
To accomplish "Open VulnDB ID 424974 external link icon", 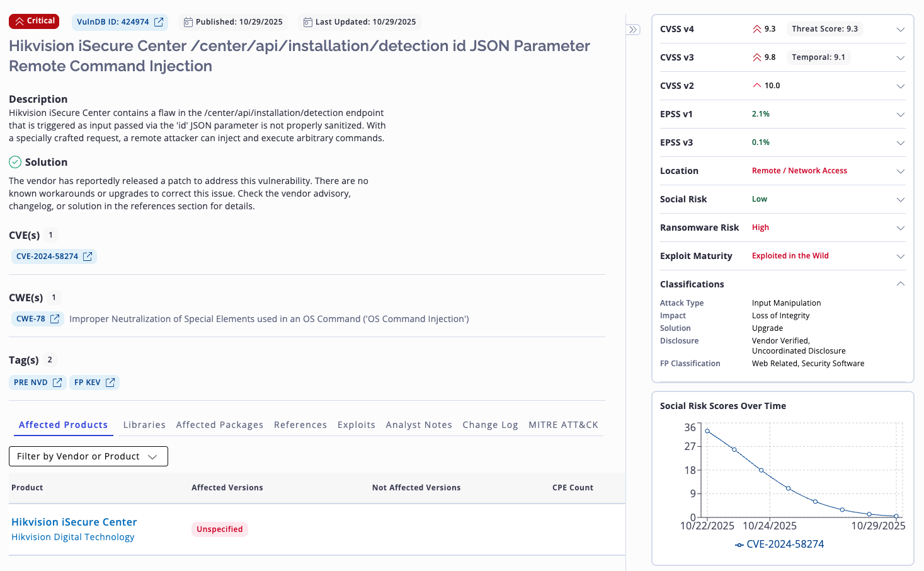I will click(x=159, y=22).
